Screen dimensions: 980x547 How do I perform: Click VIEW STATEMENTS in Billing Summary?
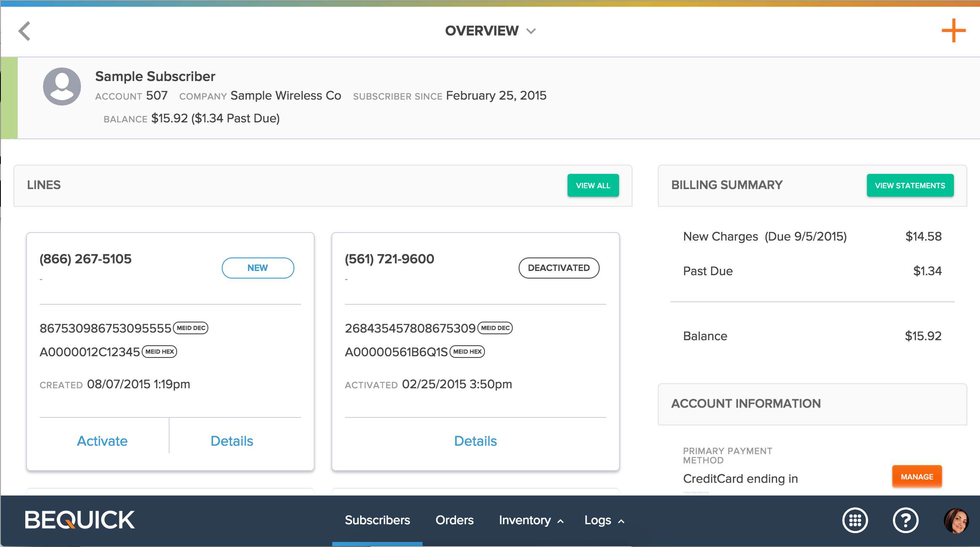[910, 185]
